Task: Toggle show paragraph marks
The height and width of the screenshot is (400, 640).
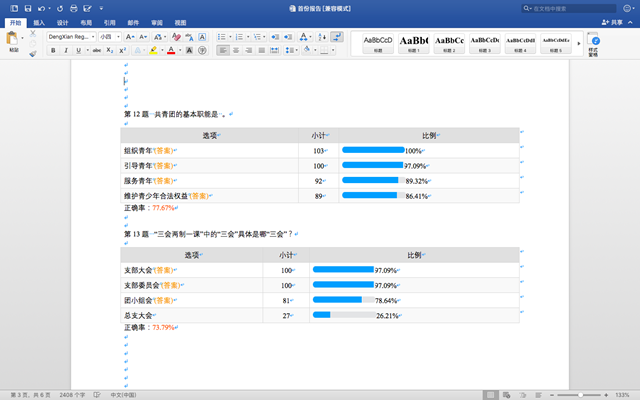Action: 336,36
